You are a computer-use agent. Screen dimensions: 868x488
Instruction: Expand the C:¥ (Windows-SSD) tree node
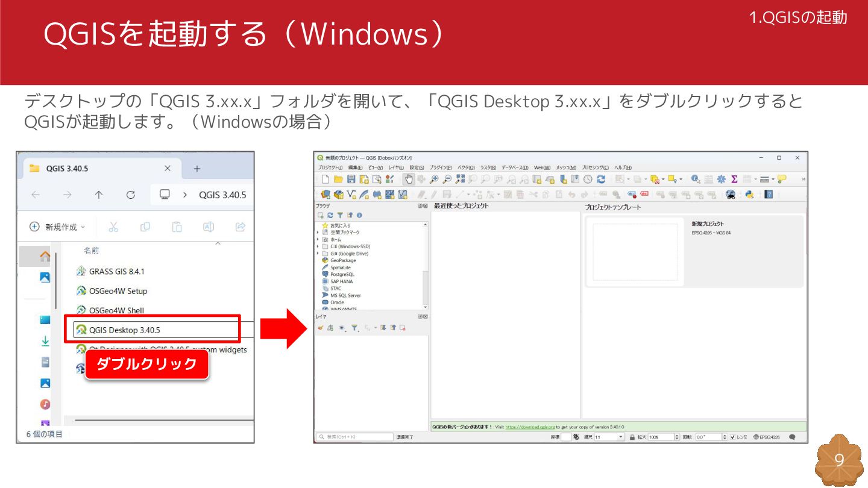318,246
